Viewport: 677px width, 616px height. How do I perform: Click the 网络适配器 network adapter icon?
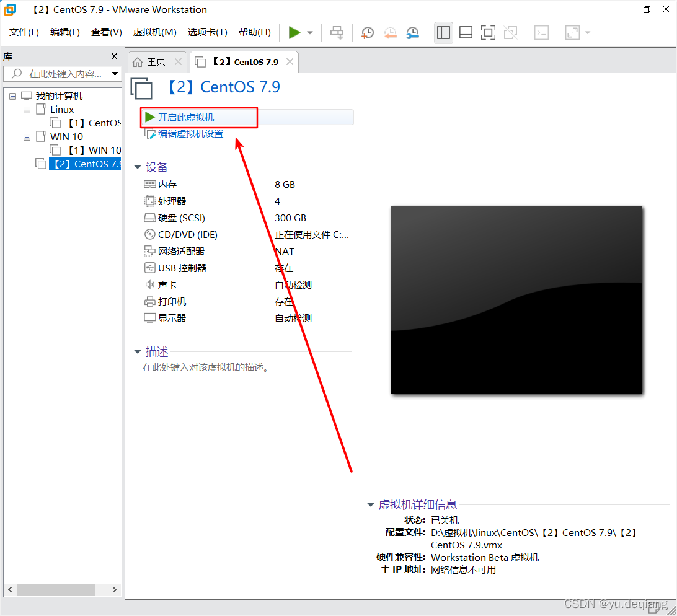149,251
